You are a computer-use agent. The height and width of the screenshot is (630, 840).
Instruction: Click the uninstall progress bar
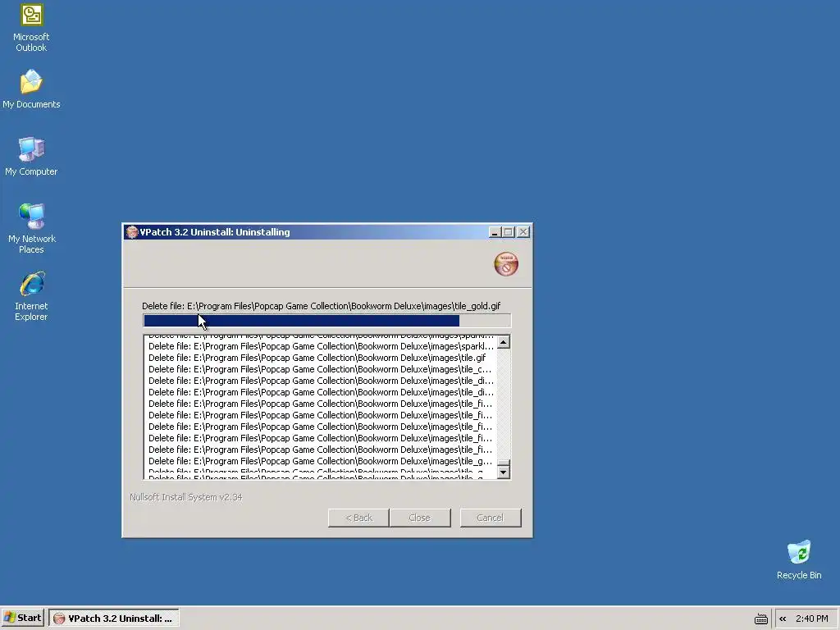(x=326, y=321)
